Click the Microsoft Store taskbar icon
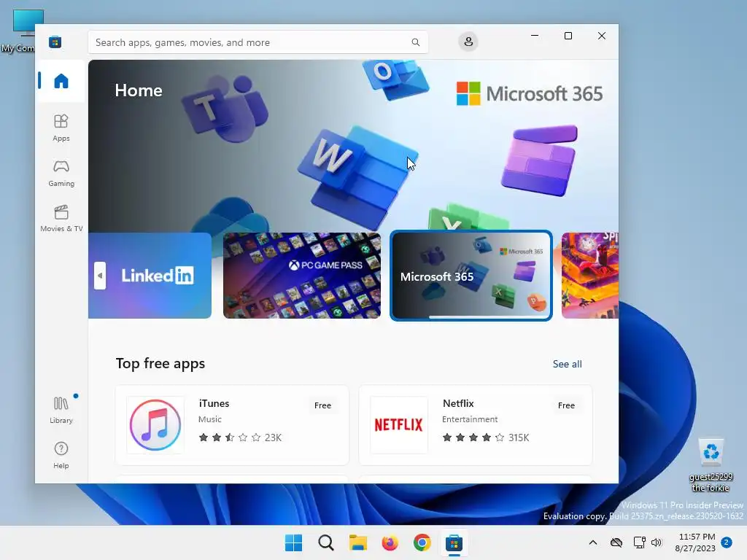747x560 pixels. point(454,542)
